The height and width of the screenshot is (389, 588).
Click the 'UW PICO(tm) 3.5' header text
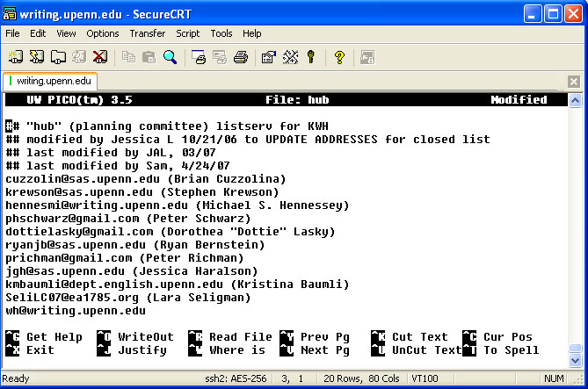79,100
